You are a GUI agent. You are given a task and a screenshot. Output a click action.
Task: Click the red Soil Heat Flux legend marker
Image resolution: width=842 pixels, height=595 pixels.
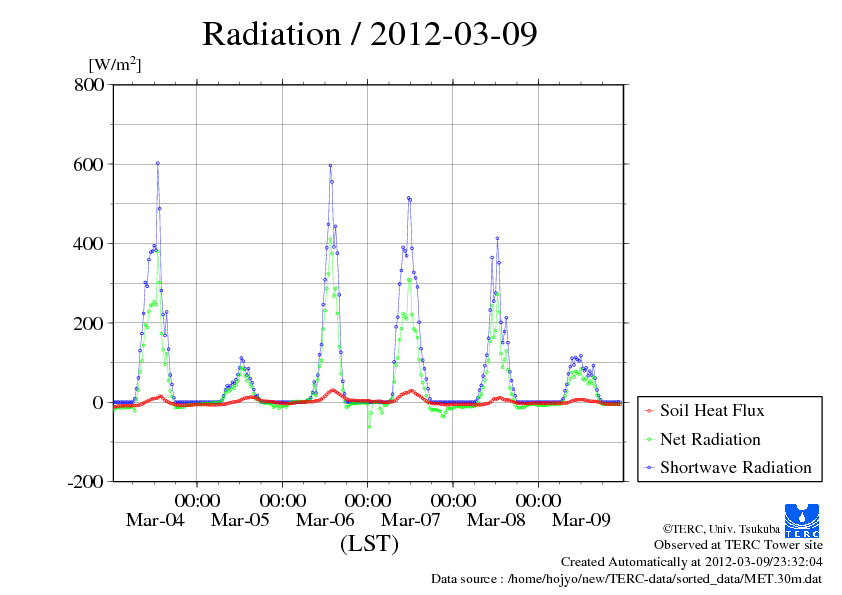pyautogui.click(x=648, y=411)
